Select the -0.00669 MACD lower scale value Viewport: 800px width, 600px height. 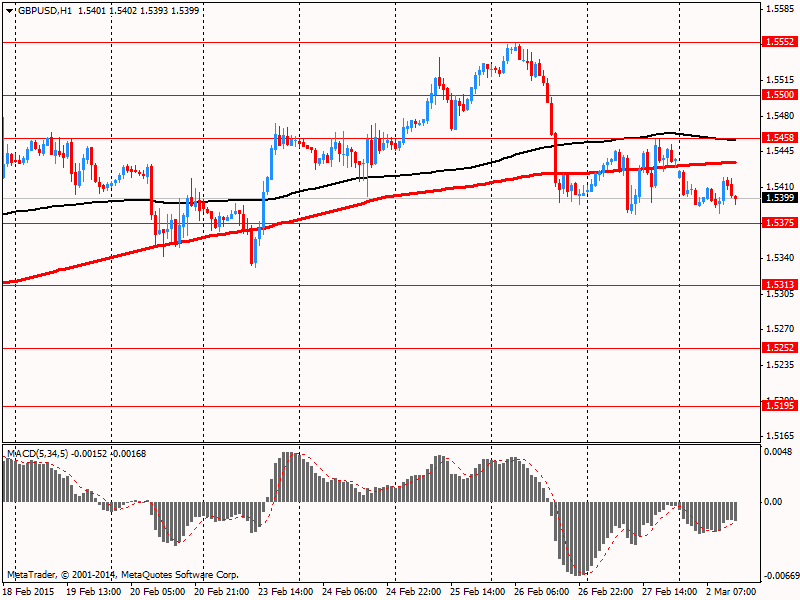pyautogui.click(x=779, y=576)
